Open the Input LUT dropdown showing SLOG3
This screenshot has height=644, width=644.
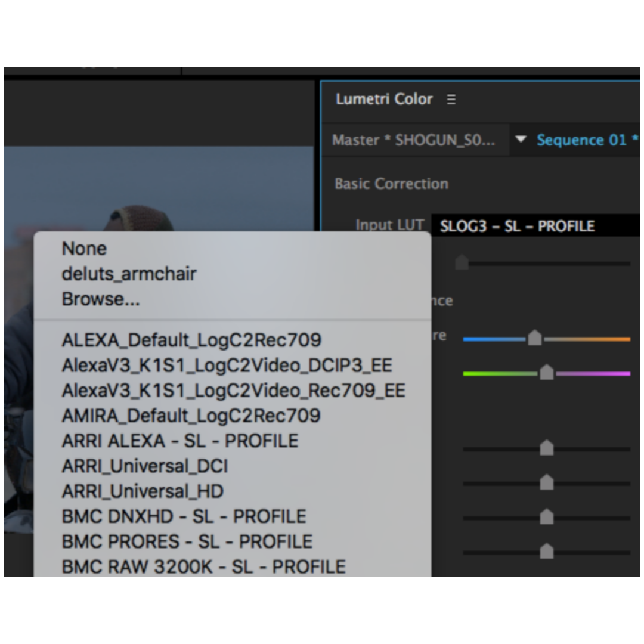[535, 225]
